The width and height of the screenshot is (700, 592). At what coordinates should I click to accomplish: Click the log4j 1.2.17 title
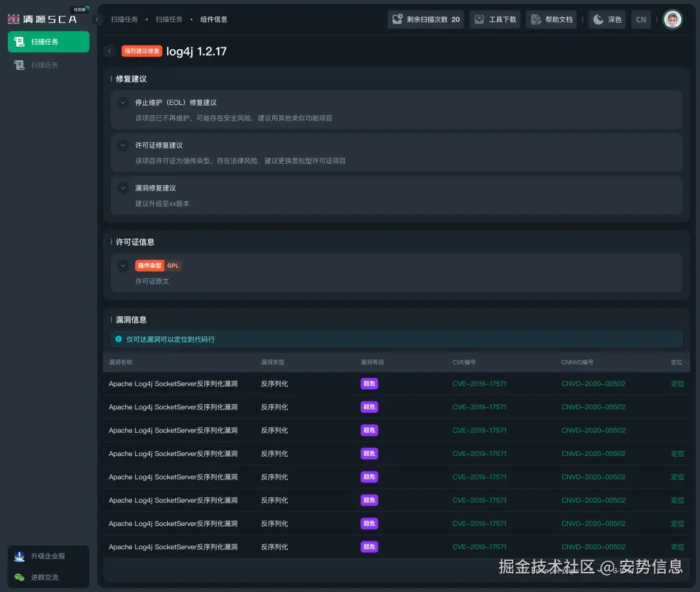tap(196, 51)
